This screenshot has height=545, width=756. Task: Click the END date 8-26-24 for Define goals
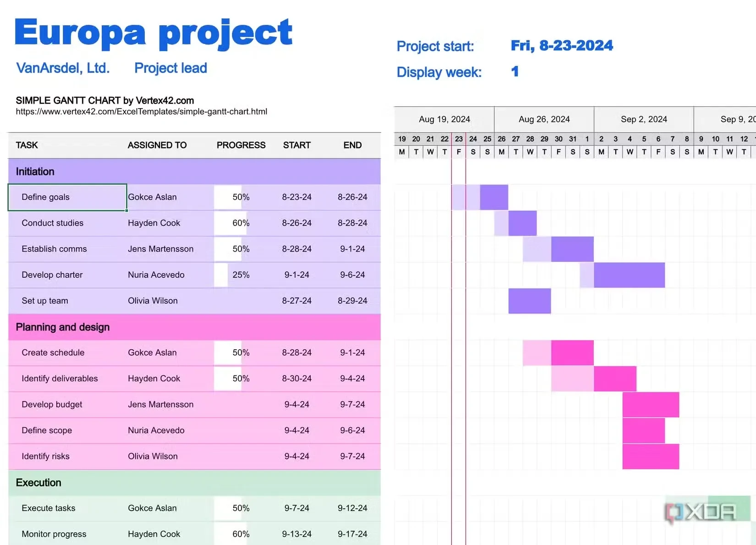(x=352, y=197)
